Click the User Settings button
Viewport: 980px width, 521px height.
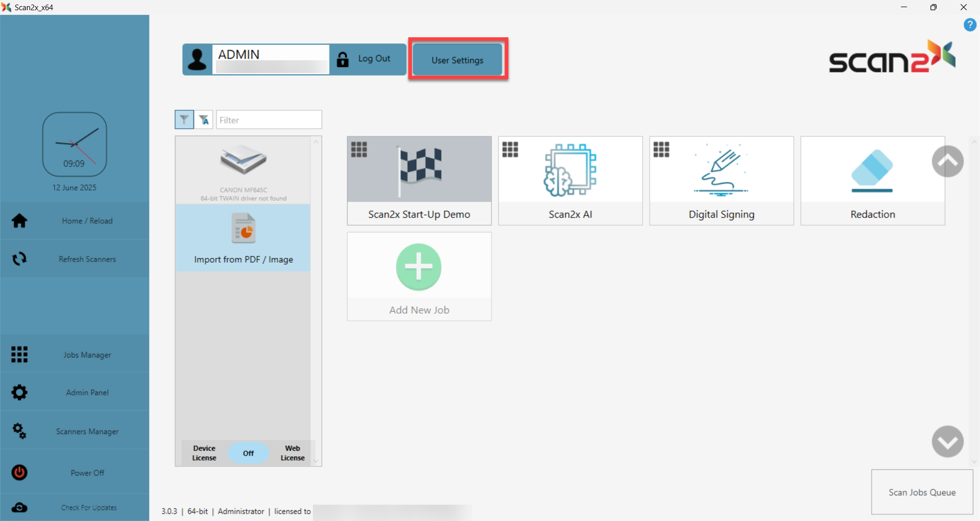tap(457, 60)
